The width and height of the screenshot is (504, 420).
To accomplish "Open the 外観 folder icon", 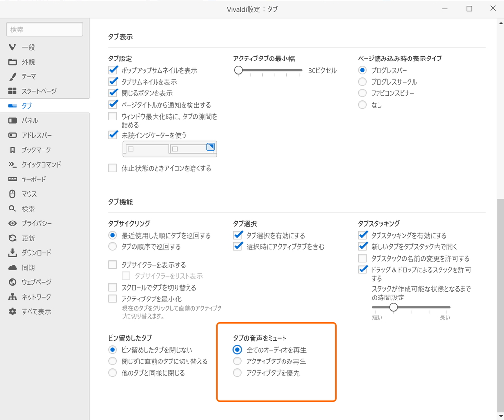I will click(12, 62).
